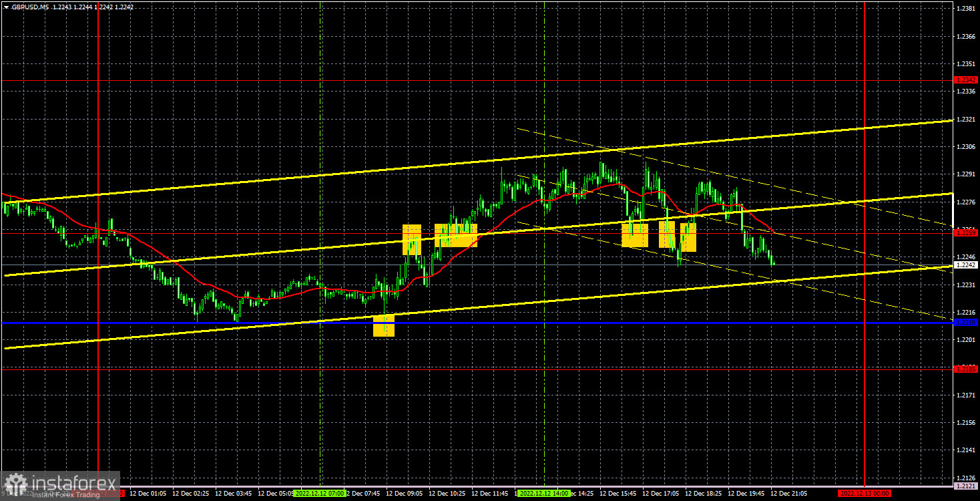Click the green 2022.12.12 07:00 time marker
The height and width of the screenshot is (501, 980).
point(320,493)
